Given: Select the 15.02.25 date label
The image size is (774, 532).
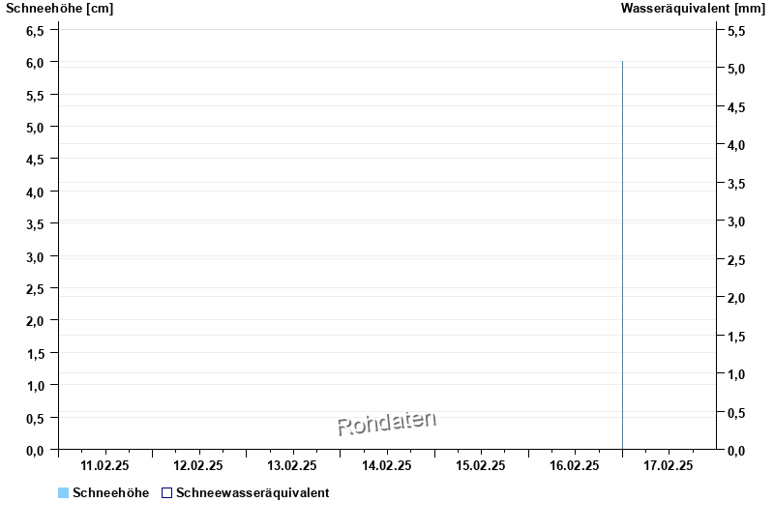Looking at the screenshot, I should click(481, 465).
